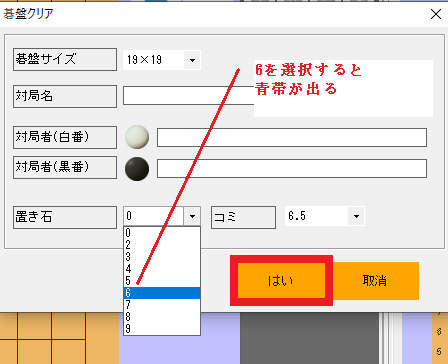Pick 4 from the handicap options
This screenshot has height=364, width=448.
[x=162, y=269]
